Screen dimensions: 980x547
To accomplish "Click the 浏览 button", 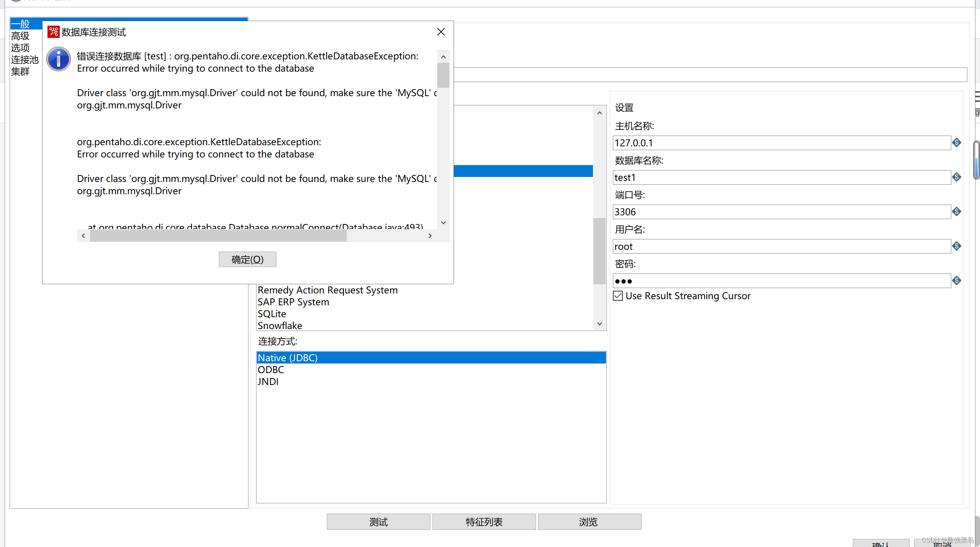I will (590, 522).
